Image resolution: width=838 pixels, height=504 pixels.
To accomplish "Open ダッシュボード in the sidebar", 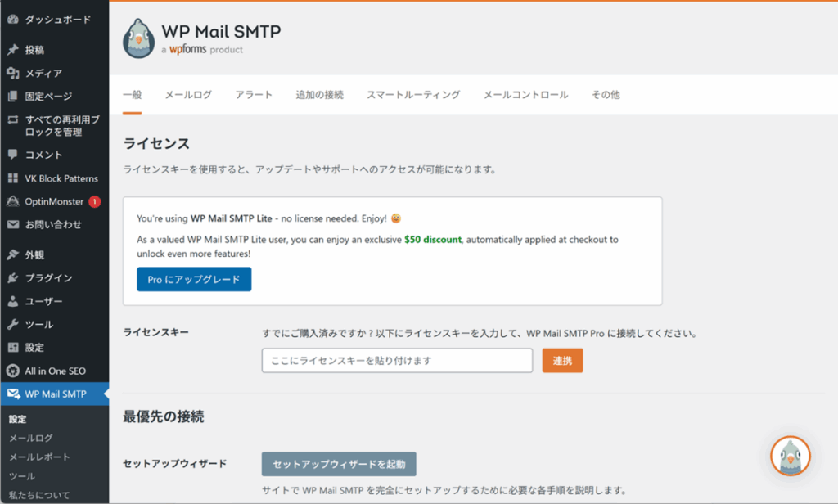I will tap(58, 20).
